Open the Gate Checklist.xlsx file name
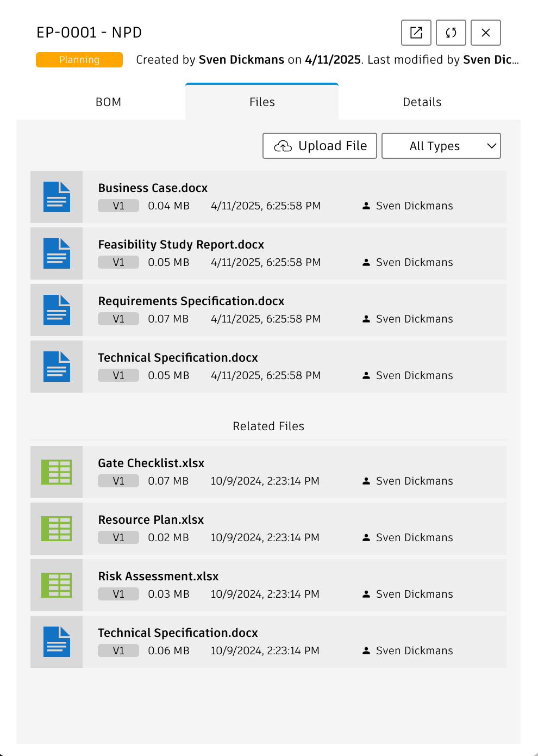The image size is (538, 756). click(151, 463)
